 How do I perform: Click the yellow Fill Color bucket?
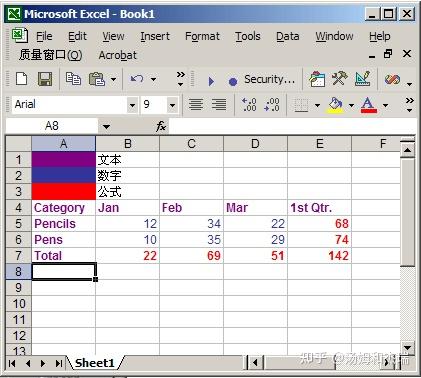coord(336,105)
